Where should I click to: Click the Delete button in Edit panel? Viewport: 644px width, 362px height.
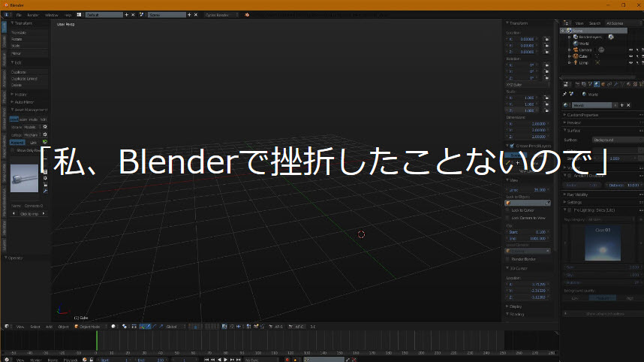pos(29,85)
